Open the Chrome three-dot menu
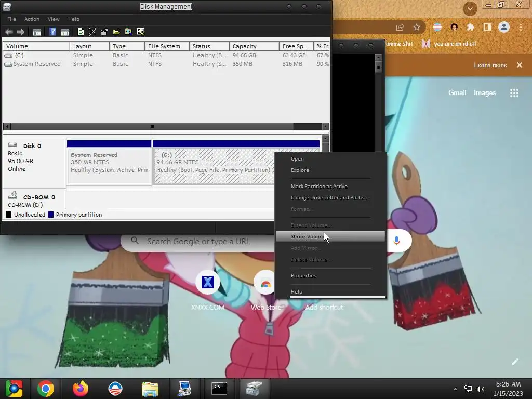The image size is (532, 399). (x=521, y=27)
